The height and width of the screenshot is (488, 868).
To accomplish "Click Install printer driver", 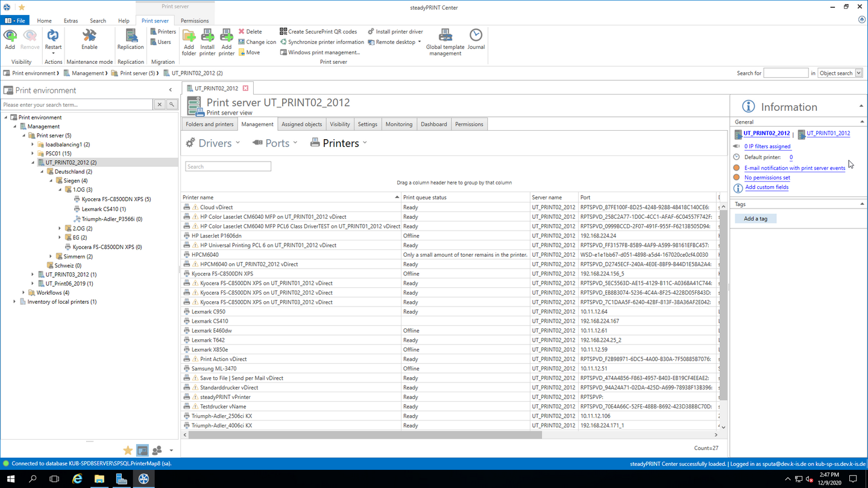I will tap(395, 31).
